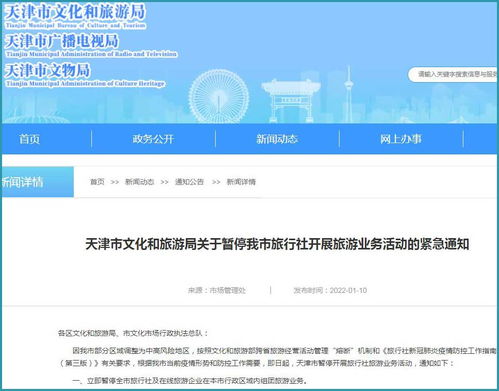
Task: Click the 天津市广播电视局 header title
Action: point(61,41)
